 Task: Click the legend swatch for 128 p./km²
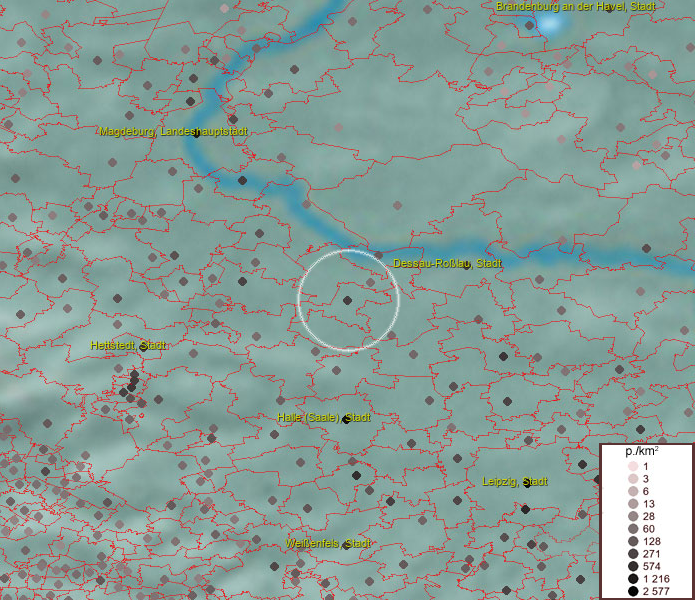[633, 541]
